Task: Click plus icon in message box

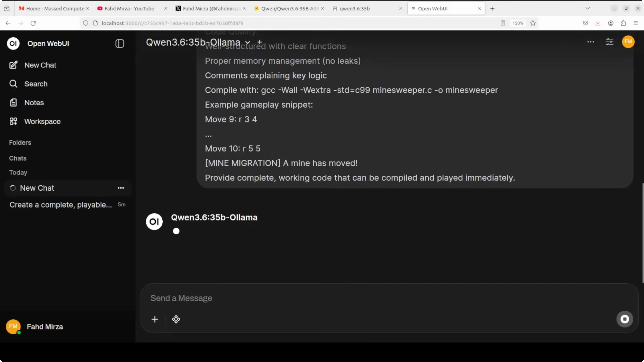Action: pyautogui.click(x=155, y=319)
